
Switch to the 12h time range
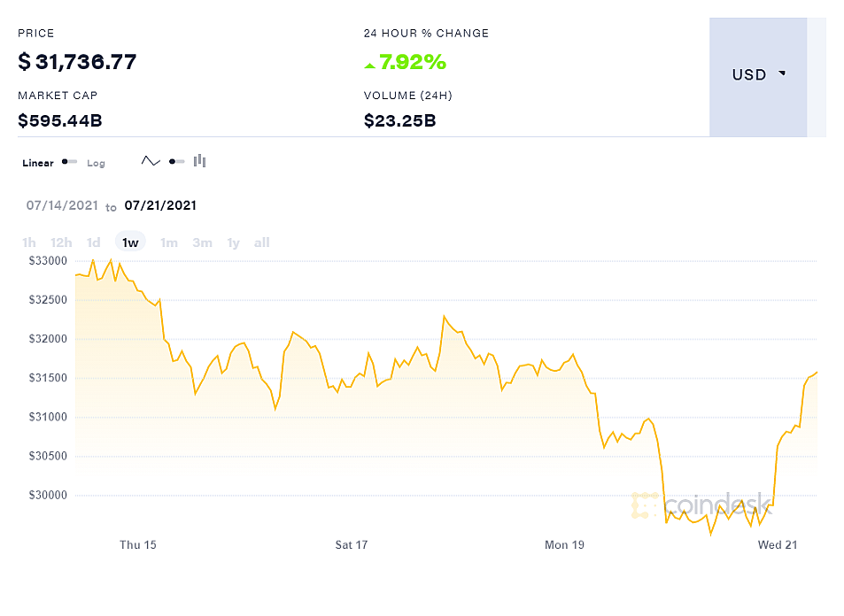click(x=61, y=243)
